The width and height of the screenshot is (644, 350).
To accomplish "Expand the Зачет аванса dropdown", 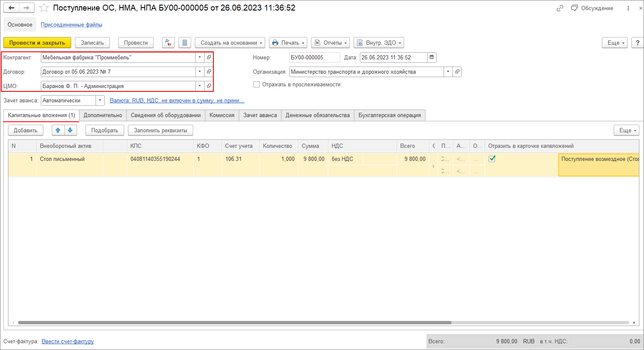I will pos(100,100).
